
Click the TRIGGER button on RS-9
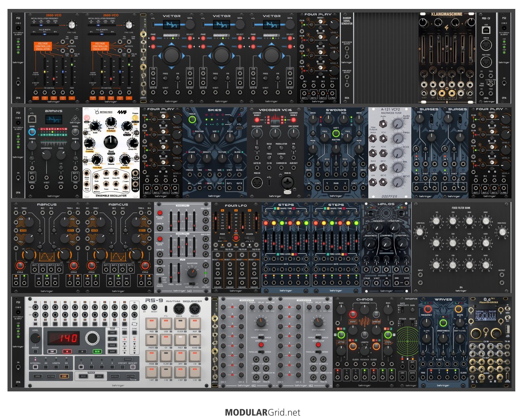click(128, 359)
